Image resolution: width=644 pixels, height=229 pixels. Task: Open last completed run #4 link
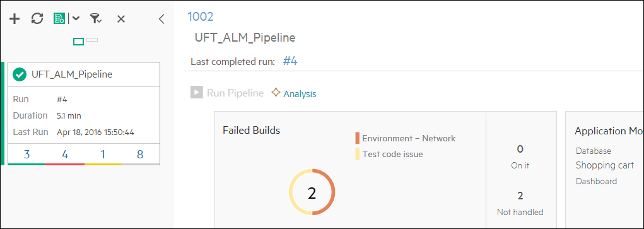(x=290, y=61)
